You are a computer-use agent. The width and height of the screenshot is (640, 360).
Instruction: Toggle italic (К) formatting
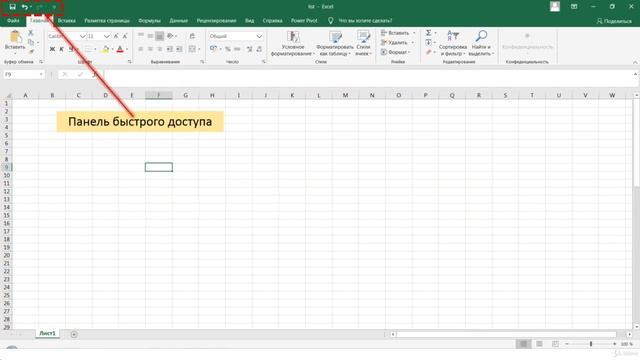[61, 49]
